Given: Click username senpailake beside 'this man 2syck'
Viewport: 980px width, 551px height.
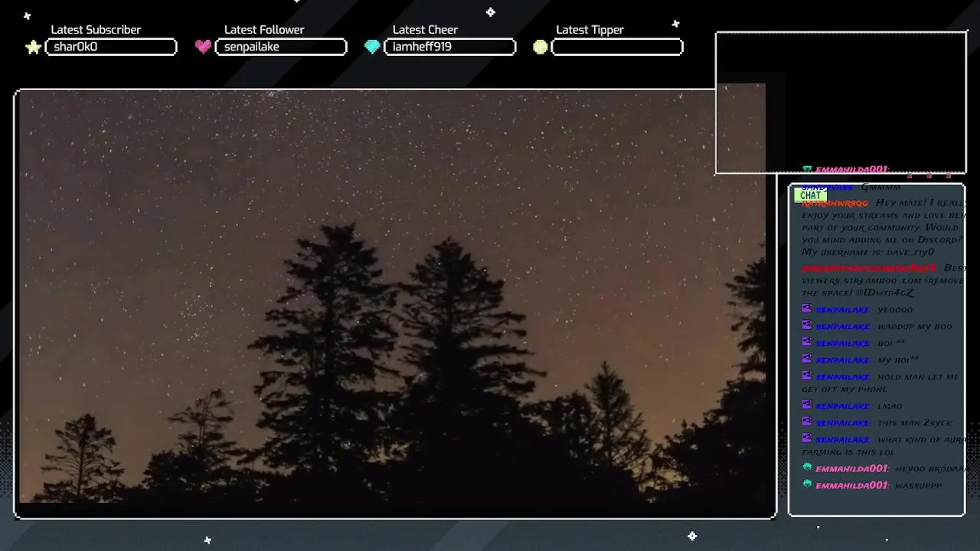Looking at the screenshot, I should tap(843, 423).
